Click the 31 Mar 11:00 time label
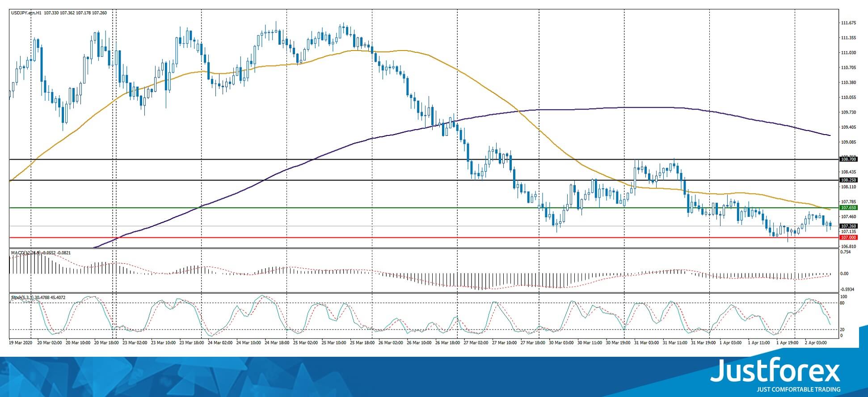This screenshot has height=397, width=868. click(x=676, y=343)
